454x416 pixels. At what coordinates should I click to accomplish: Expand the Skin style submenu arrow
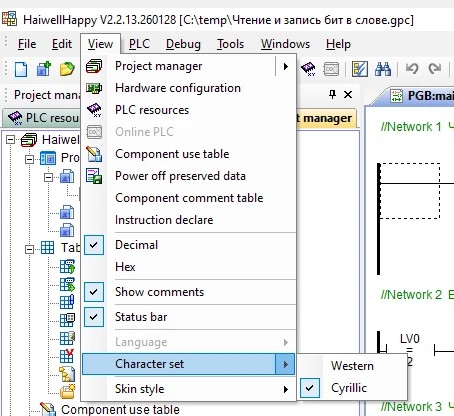(286, 389)
